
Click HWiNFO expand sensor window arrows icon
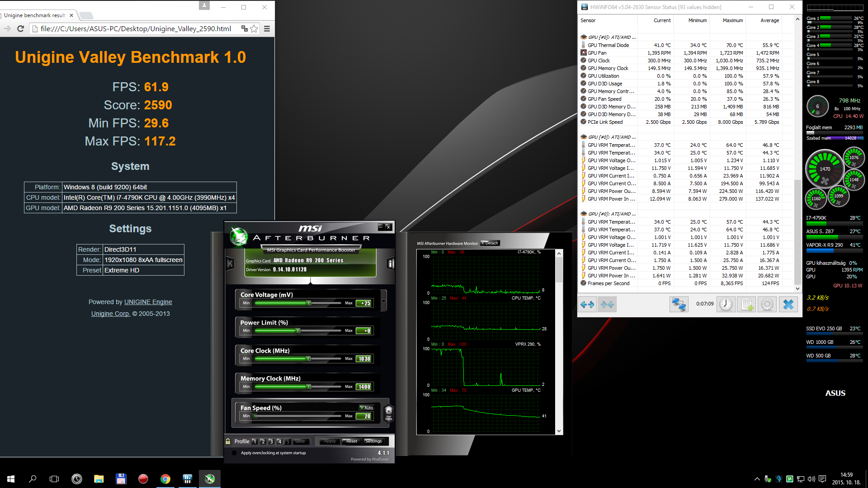pyautogui.click(x=587, y=305)
